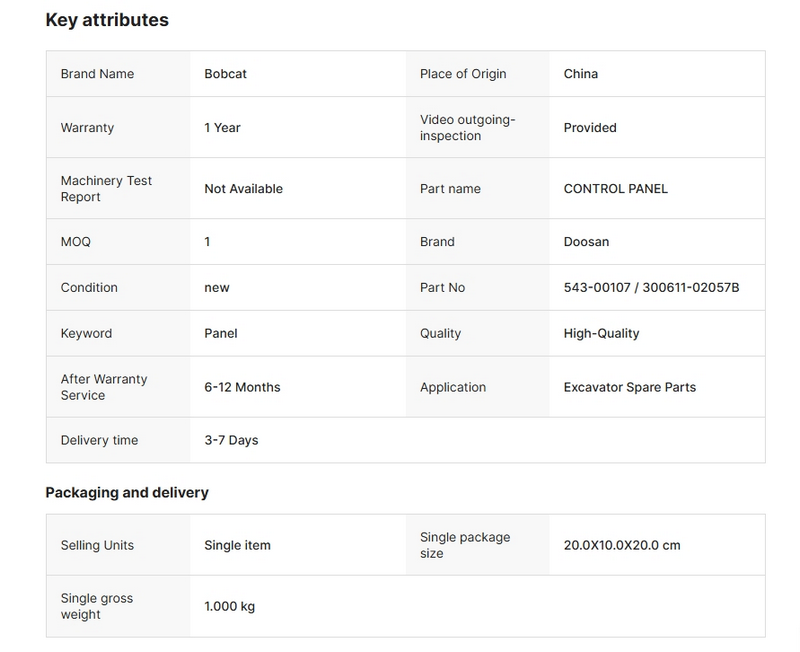Image resolution: width=800 pixels, height=652 pixels.
Task: Click part number 543-00107 / 300611-02057B
Action: (651, 288)
